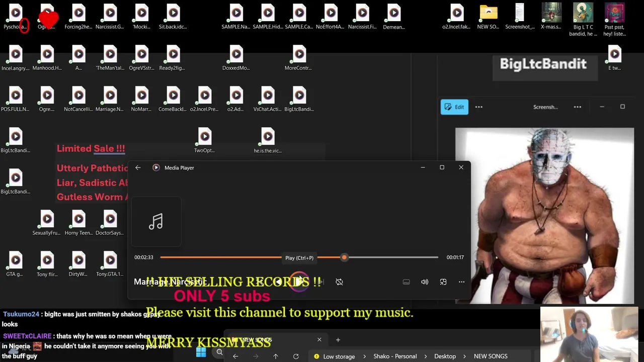Click the orange seek slider thumb
Image resolution: width=644 pixels, height=362 pixels.
(x=344, y=257)
